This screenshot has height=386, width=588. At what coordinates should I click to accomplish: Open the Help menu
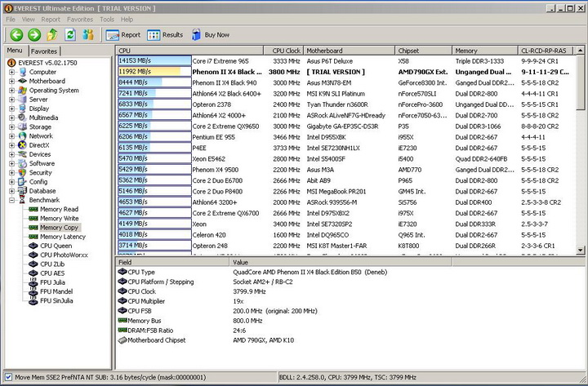tap(127, 20)
